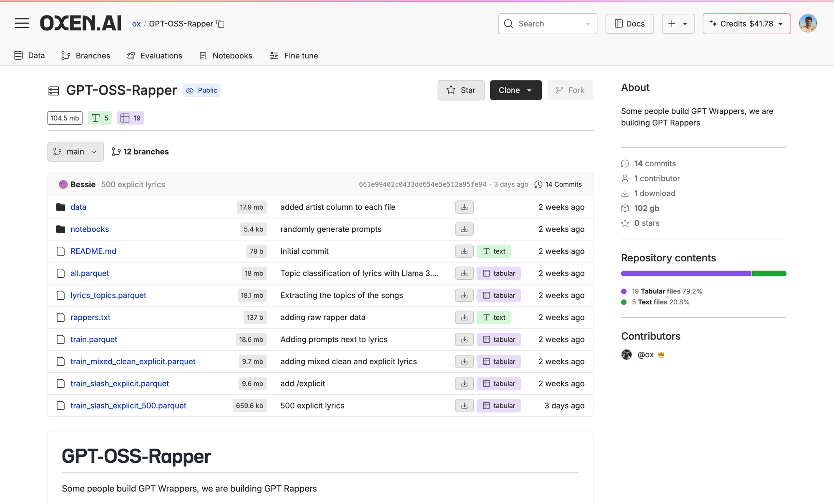Click the '500 explicit lyrics' latest commit message
Screen dimensions: 834x504
click(x=133, y=184)
